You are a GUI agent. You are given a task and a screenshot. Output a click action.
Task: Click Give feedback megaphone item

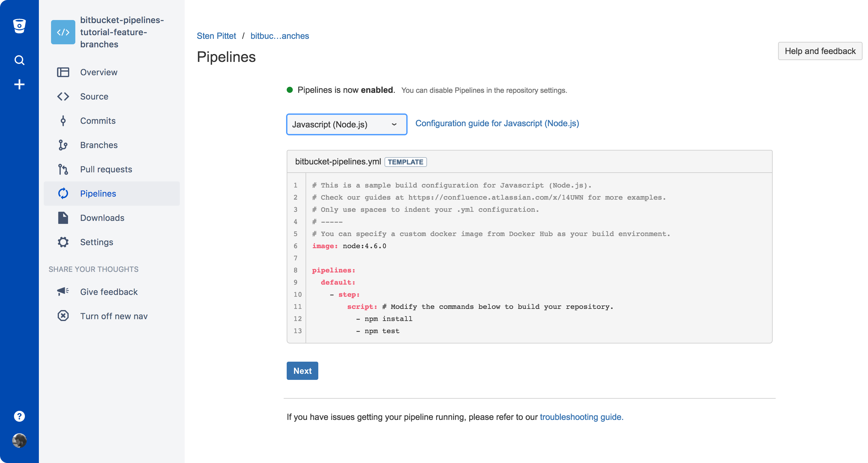tap(108, 292)
